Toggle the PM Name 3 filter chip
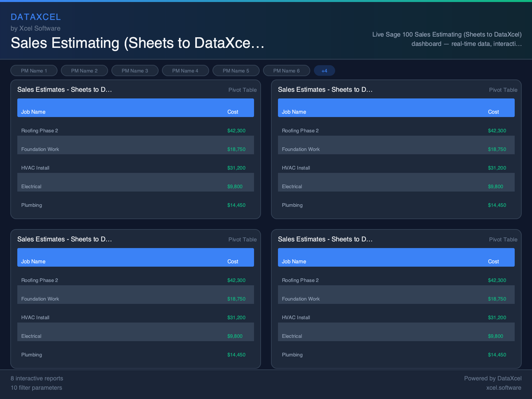Viewport: 532px width, 399px height. click(135, 71)
